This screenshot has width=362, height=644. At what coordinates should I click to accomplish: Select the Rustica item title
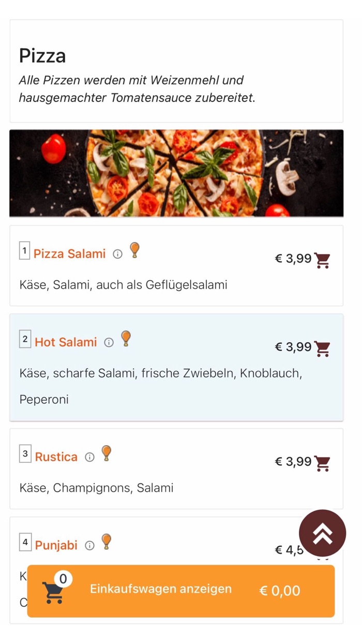(x=56, y=457)
